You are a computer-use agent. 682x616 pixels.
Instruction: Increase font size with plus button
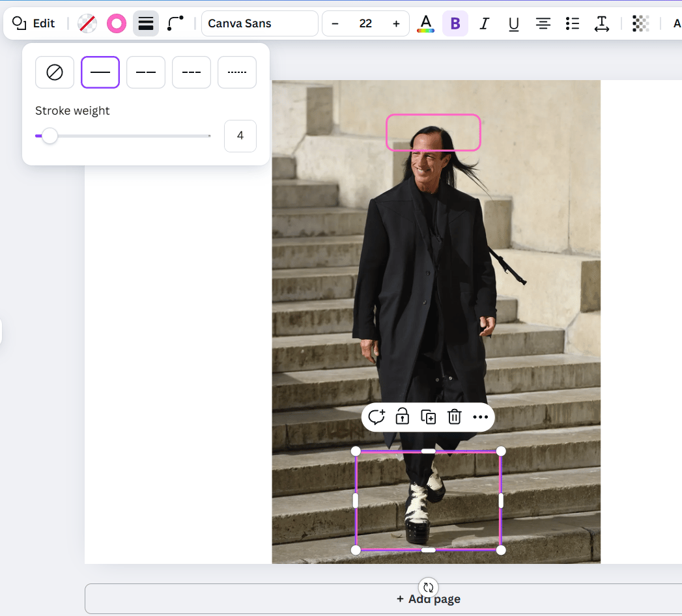(x=396, y=23)
